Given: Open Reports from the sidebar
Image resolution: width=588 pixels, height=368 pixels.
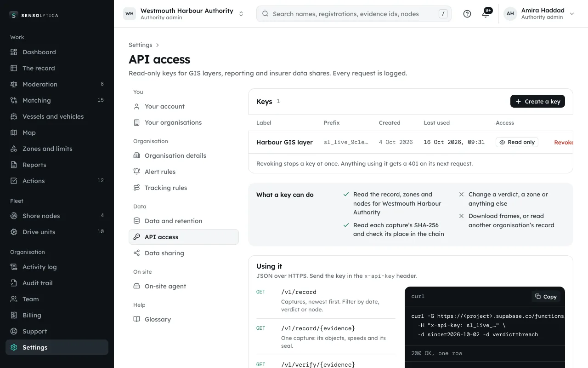Looking at the screenshot, I should 57,165.
